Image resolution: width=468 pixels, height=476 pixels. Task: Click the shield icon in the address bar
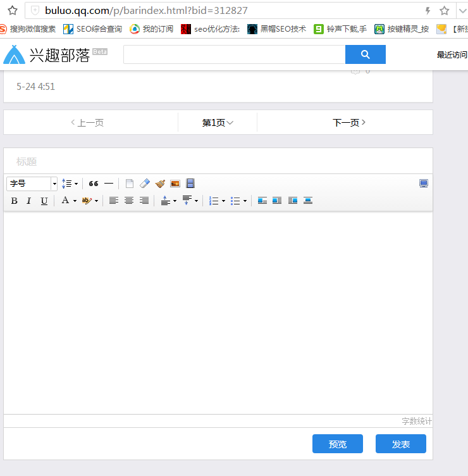pos(35,10)
